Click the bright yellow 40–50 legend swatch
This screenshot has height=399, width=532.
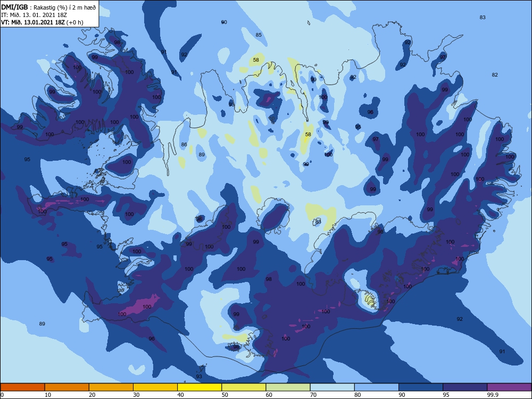199,387
